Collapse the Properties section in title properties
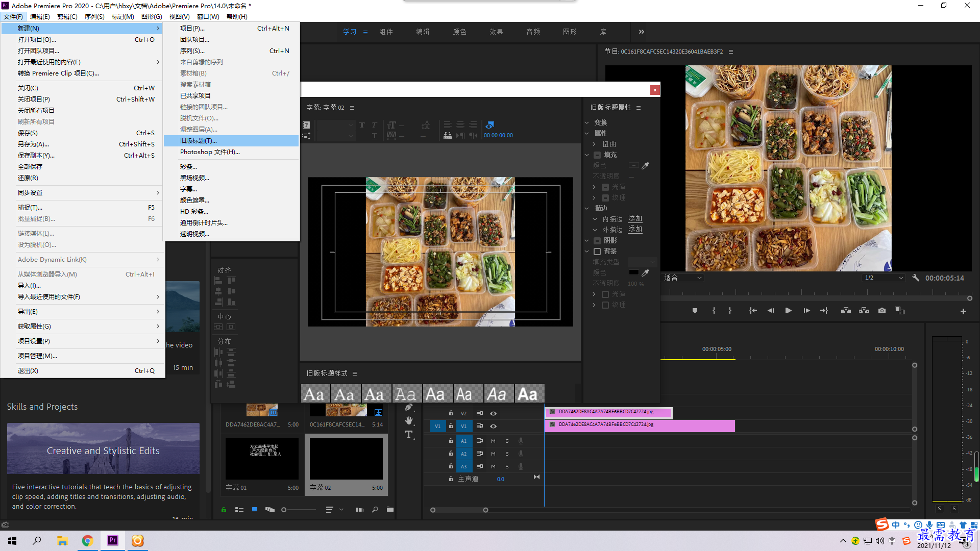The width and height of the screenshot is (980, 551). [x=587, y=134]
